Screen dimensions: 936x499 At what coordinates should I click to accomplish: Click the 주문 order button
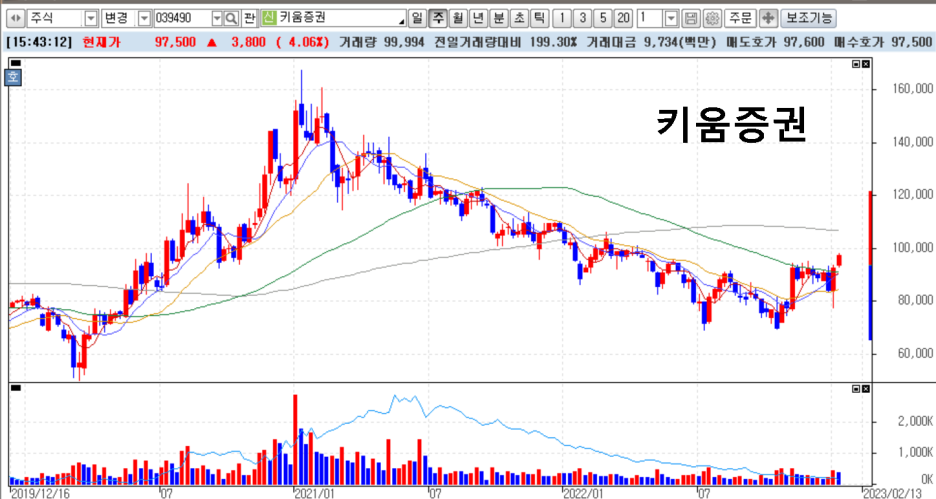[x=741, y=19]
